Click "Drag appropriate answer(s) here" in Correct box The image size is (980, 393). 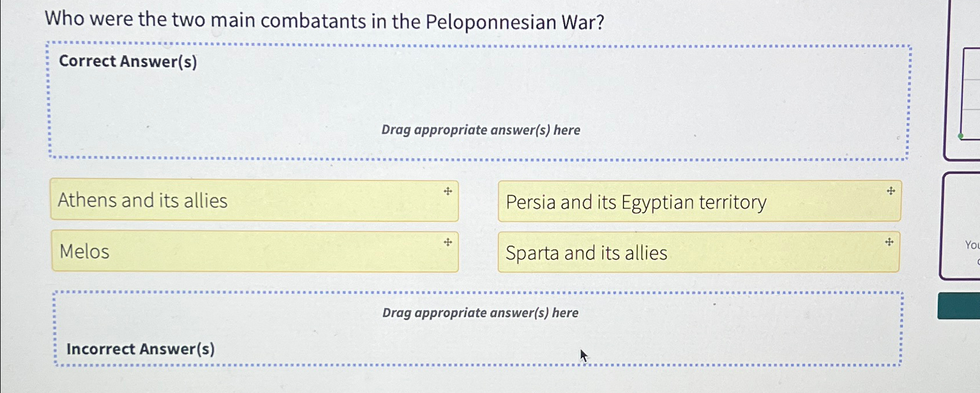tap(482, 130)
